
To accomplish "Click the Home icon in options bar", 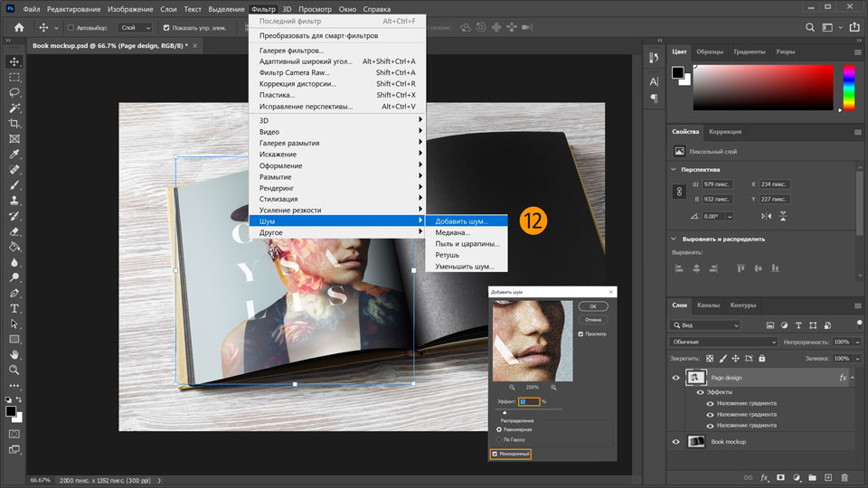I will click(19, 27).
